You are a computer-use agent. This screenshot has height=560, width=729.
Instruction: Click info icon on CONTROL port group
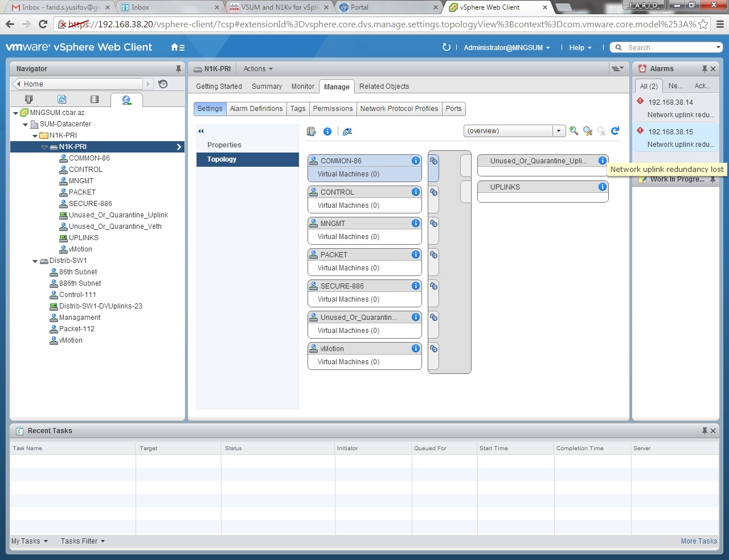coord(416,192)
